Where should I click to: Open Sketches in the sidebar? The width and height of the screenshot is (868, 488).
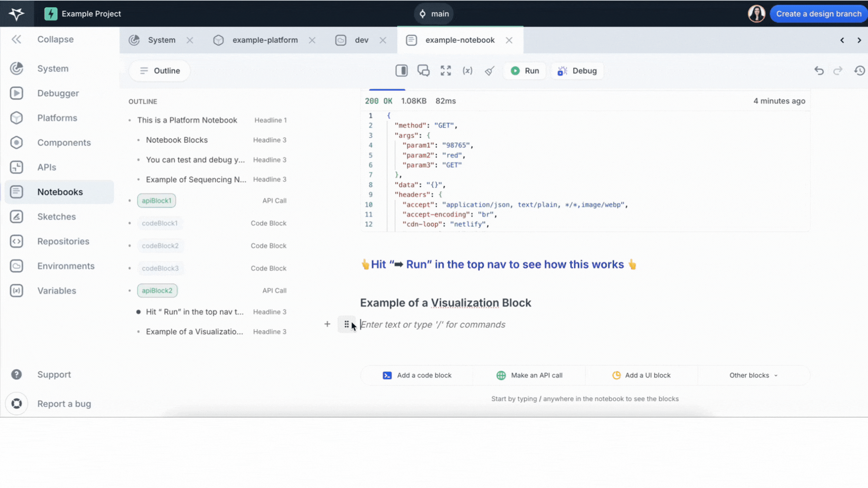[x=57, y=216]
